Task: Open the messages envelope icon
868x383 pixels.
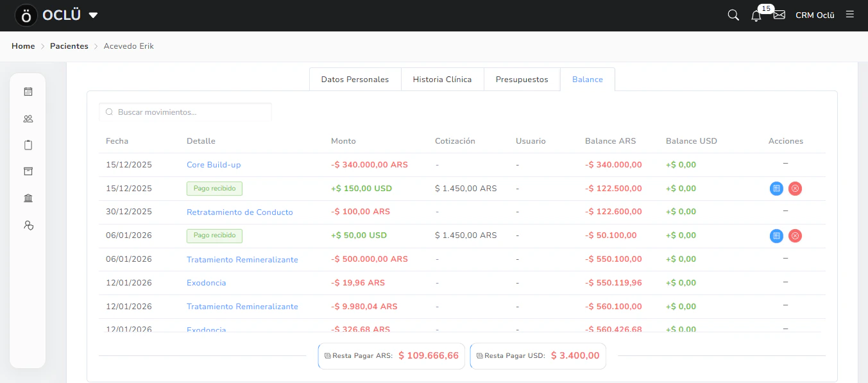Action: (x=779, y=15)
